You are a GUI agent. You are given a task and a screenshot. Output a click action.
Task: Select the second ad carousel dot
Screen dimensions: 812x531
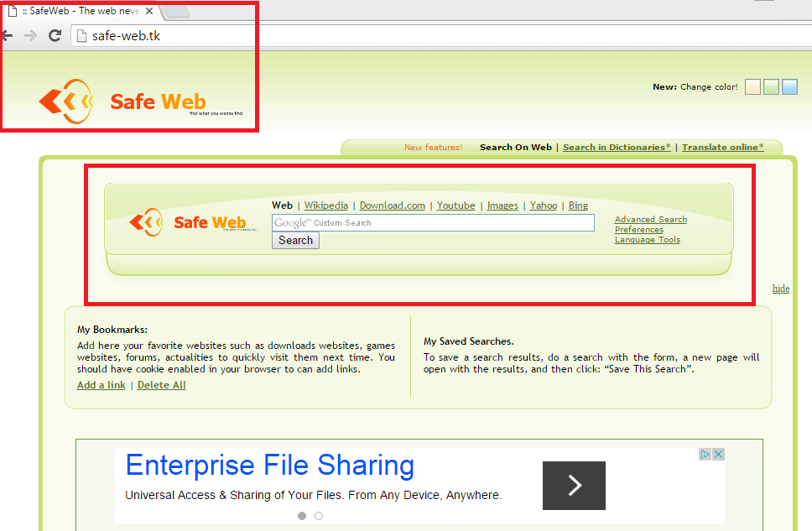pos(319,516)
